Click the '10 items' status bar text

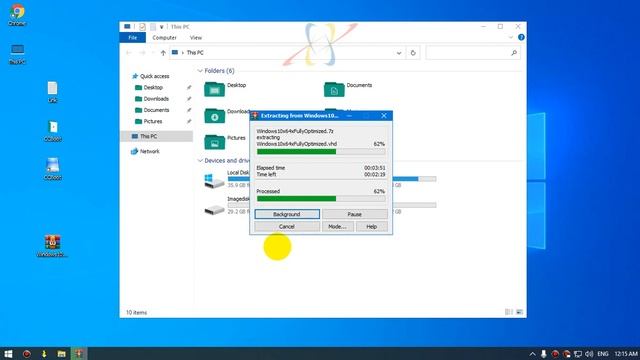click(136, 313)
